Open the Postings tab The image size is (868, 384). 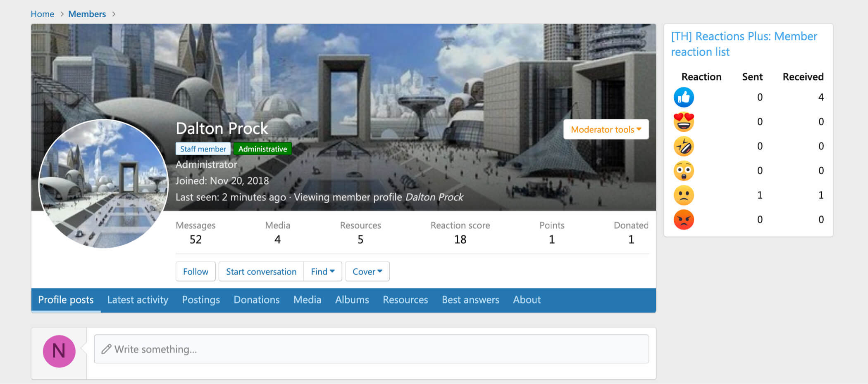(x=201, y=300)
